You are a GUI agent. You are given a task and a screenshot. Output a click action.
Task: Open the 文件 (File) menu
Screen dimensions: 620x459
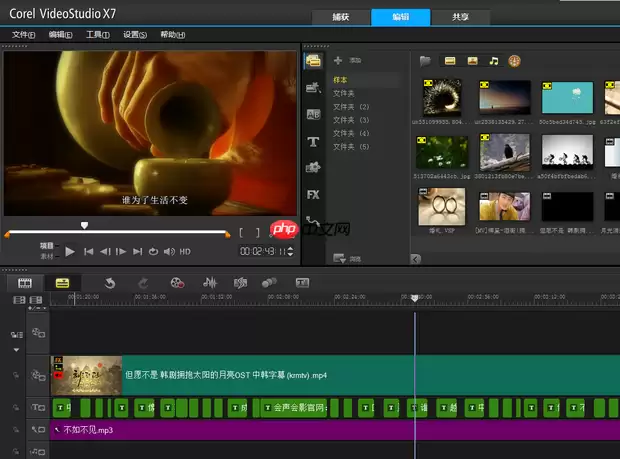point(23,34)
